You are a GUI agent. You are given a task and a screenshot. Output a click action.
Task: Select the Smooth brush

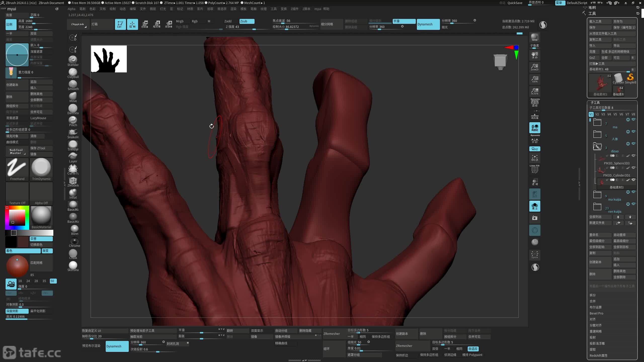click(x=73, y=84)
